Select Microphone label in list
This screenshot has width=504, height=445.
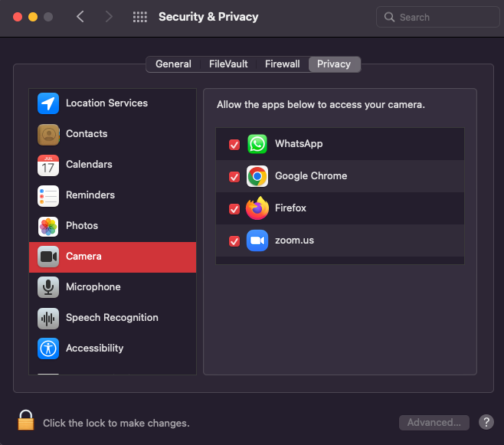93,287
